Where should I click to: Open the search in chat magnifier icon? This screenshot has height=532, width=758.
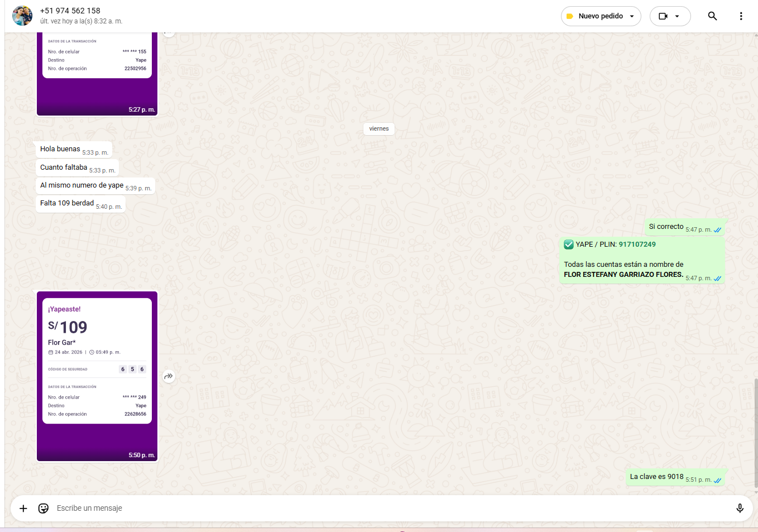712,16
